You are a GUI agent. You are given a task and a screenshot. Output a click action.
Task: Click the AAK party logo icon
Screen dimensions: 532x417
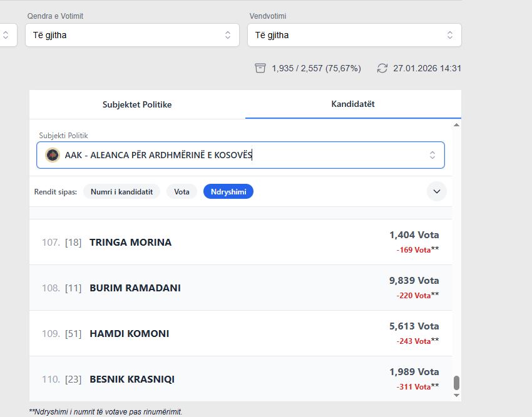[x=53, y=155]
